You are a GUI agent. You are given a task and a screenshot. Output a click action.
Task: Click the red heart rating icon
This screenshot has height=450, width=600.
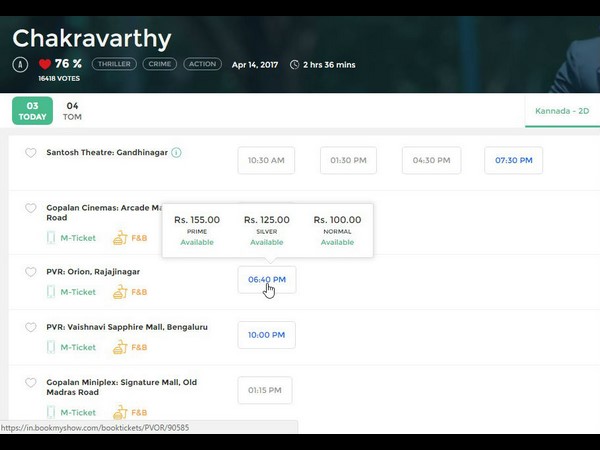pyautogui.click(x=45, y=64)
